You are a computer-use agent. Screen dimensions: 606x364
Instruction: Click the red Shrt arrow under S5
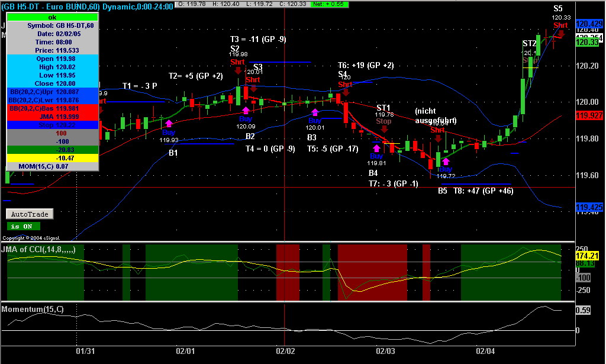[561, 34]
